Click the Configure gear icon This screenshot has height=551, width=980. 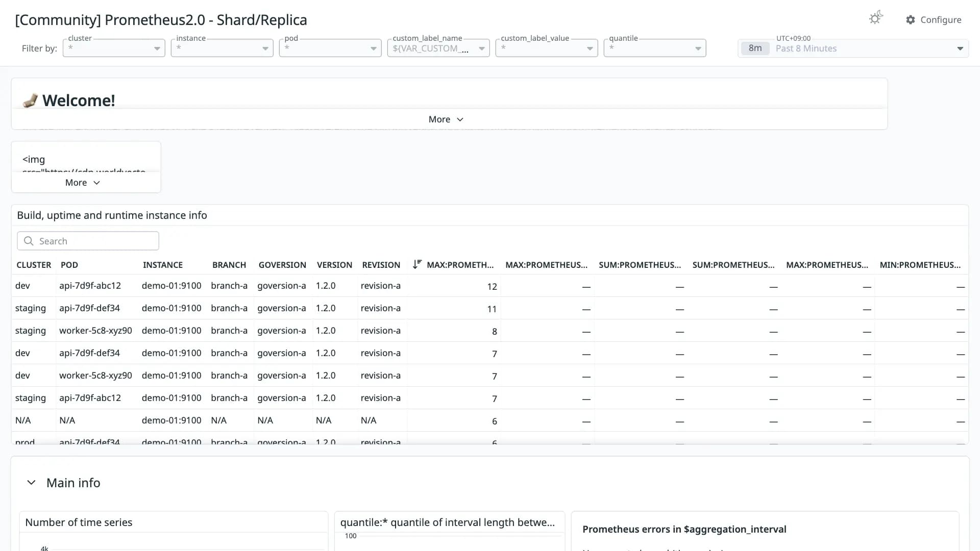tap(911, 20)
